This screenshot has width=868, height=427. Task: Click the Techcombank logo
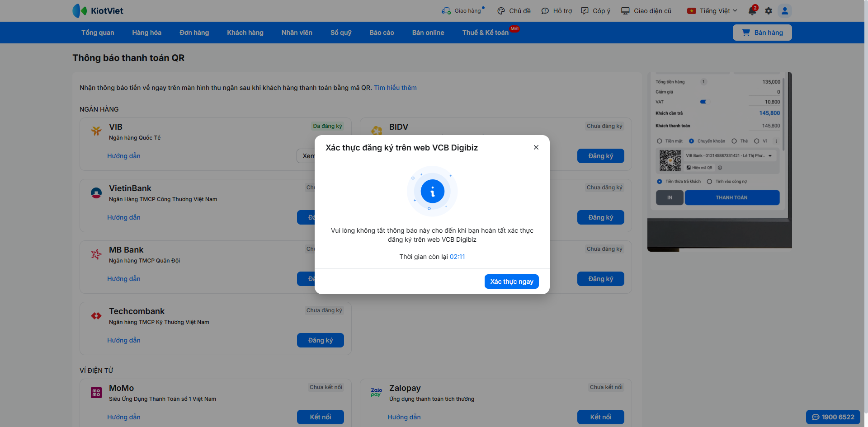[x=96, y=316]
